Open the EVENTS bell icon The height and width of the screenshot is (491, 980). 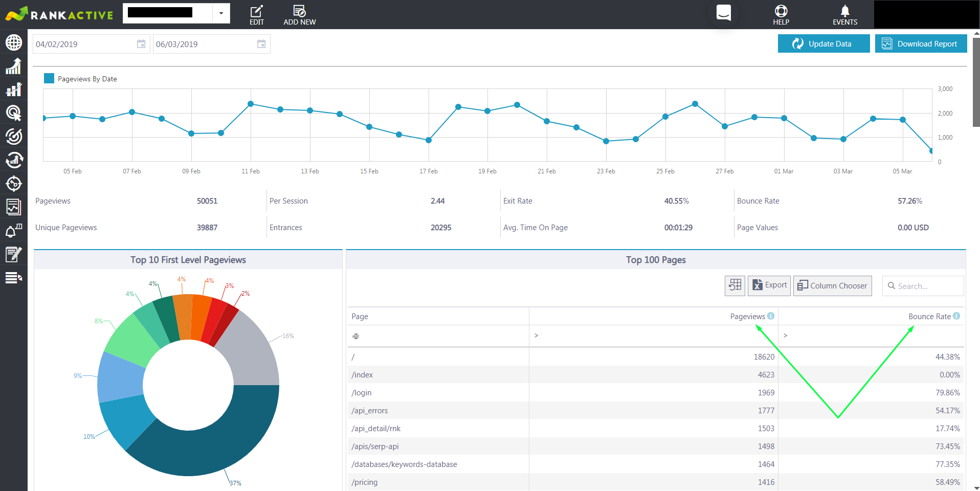[845, 15]
